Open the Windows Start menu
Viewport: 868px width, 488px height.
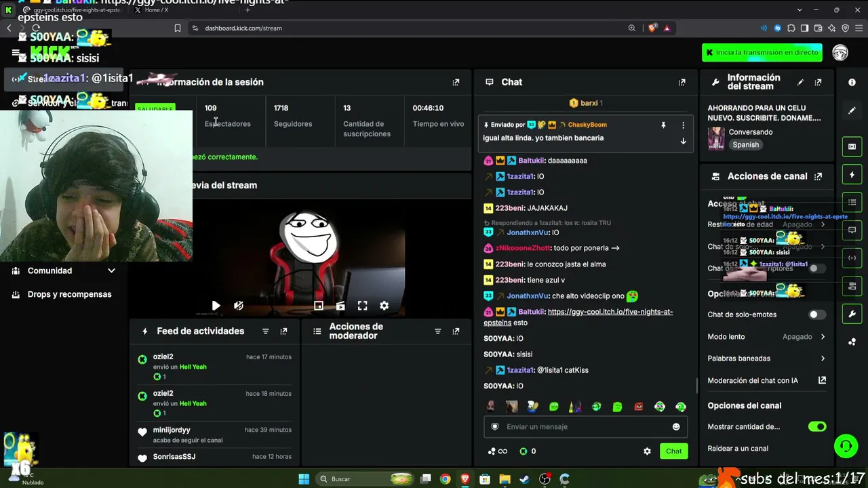[x=304, y=479]
